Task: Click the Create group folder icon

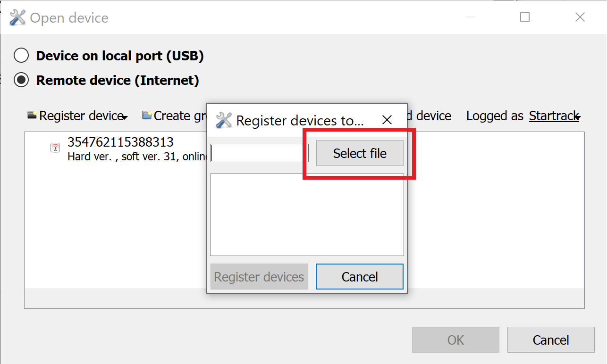Action: pyautogui.click(x=147, y=115)
